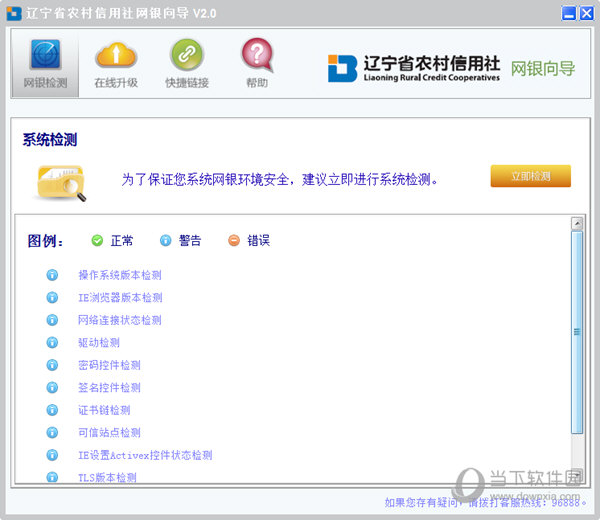Click the scrollbar up arrow

click(577, 223)
